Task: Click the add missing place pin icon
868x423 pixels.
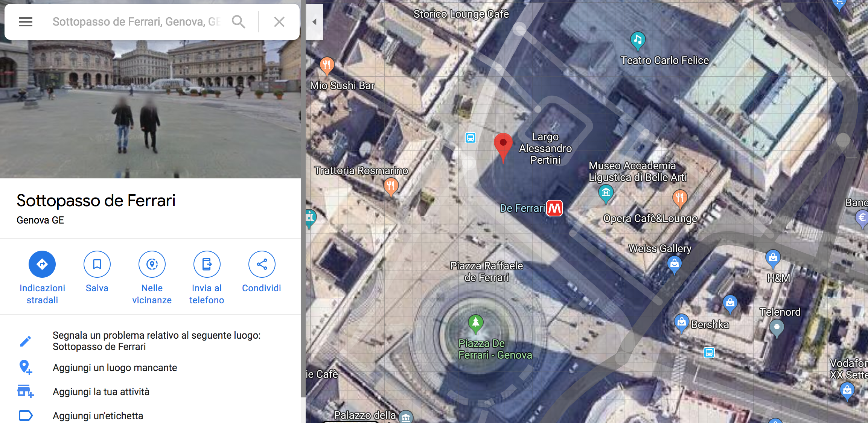Action: [x=26, y=367]
